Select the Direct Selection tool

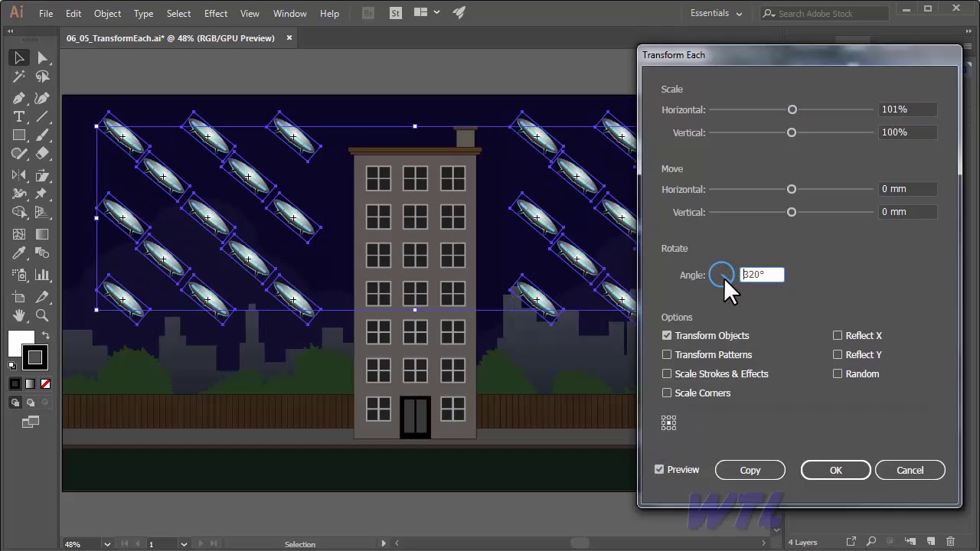42,57
